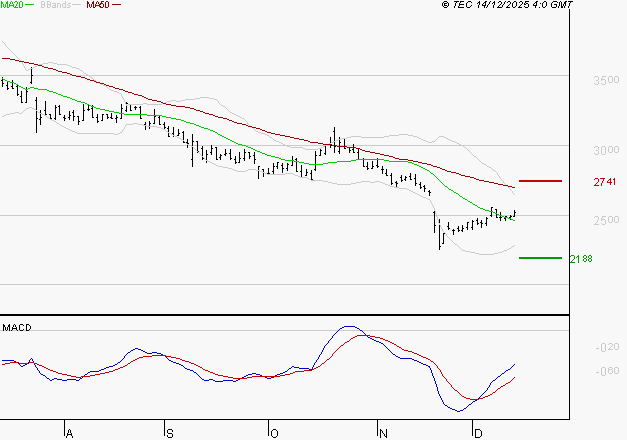Click the 2500 price axis label
The image size is (627, 440).
[606, 220]
